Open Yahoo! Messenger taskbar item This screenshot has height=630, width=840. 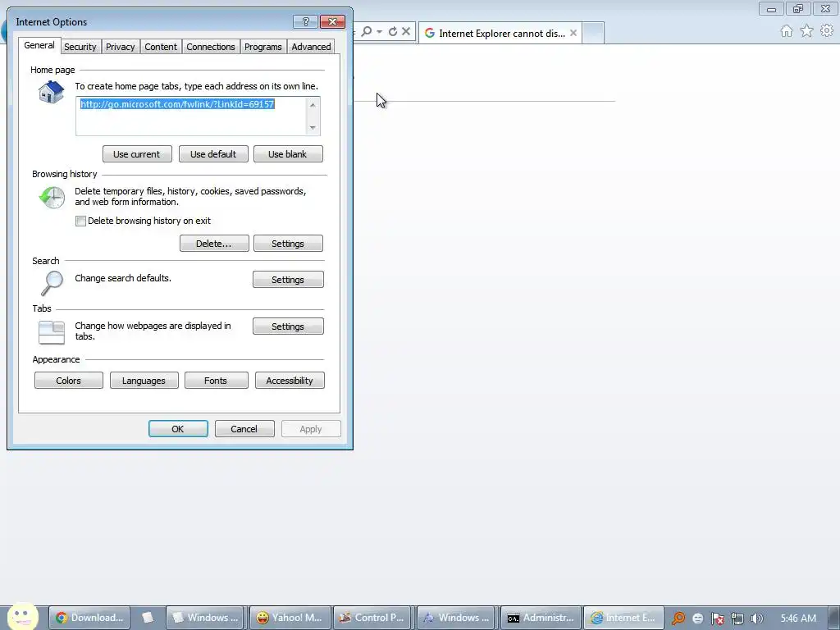[290, 618]
